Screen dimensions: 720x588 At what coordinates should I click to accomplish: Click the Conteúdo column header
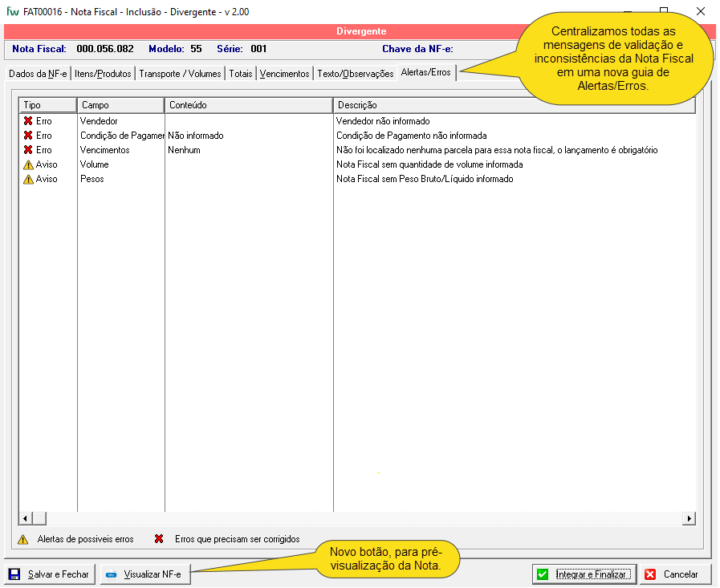[x=249, y=105]
